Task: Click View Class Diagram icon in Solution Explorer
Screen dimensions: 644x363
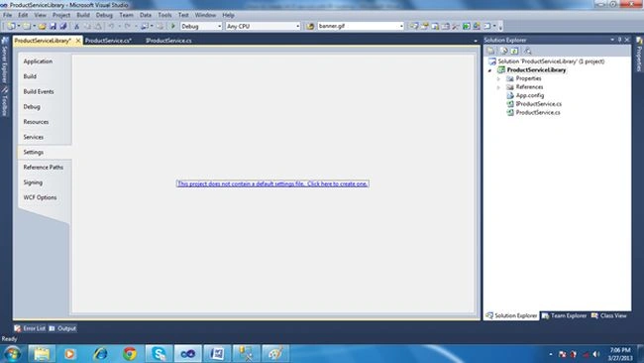Action: [528, 51]
